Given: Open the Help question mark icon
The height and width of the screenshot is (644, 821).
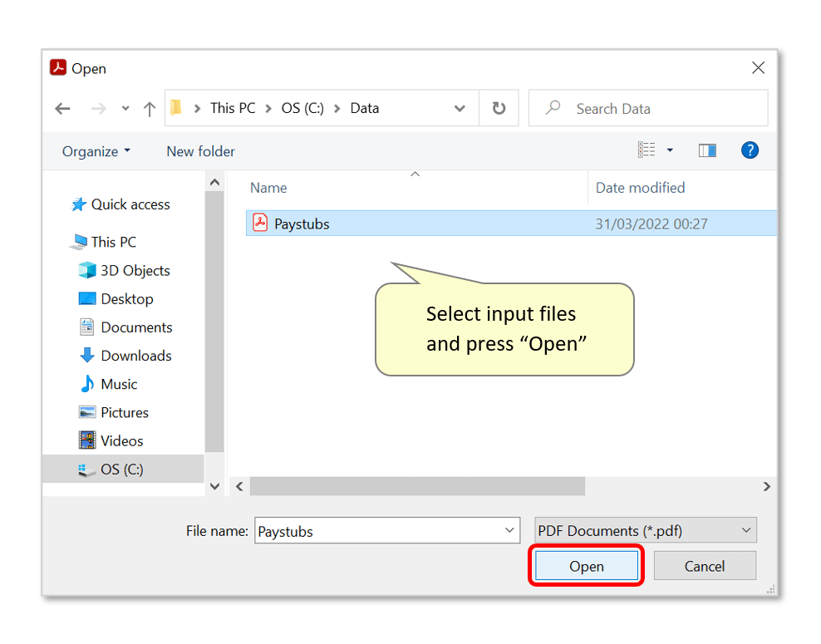Looking at the screenshot, I should pyautogui.click(x=750, y=150).
